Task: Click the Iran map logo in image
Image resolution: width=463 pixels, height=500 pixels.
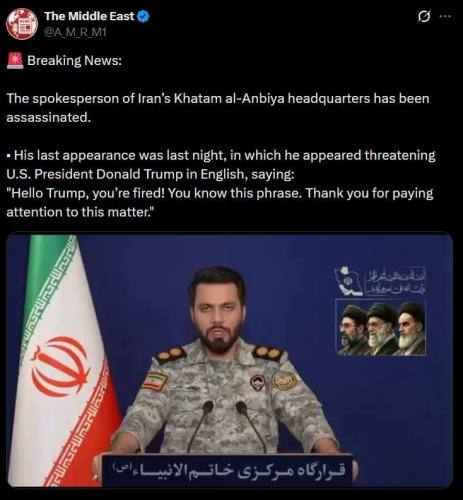Action: 349,281
